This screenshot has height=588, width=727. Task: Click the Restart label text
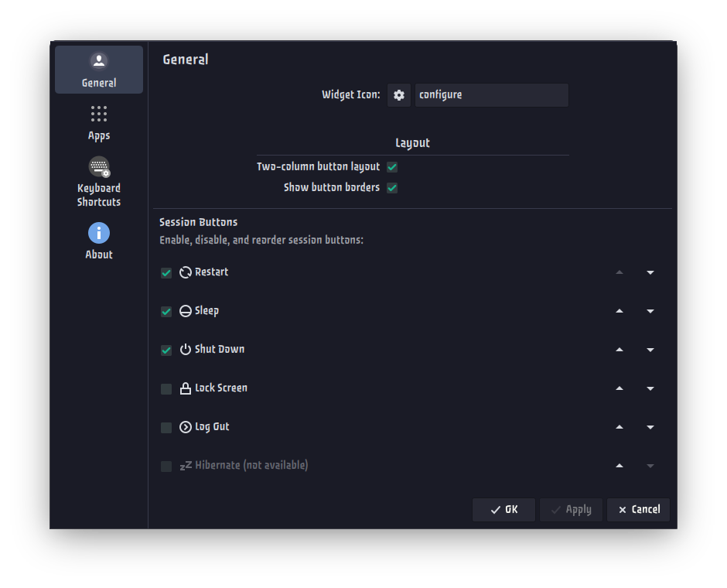tap(211, 272)
